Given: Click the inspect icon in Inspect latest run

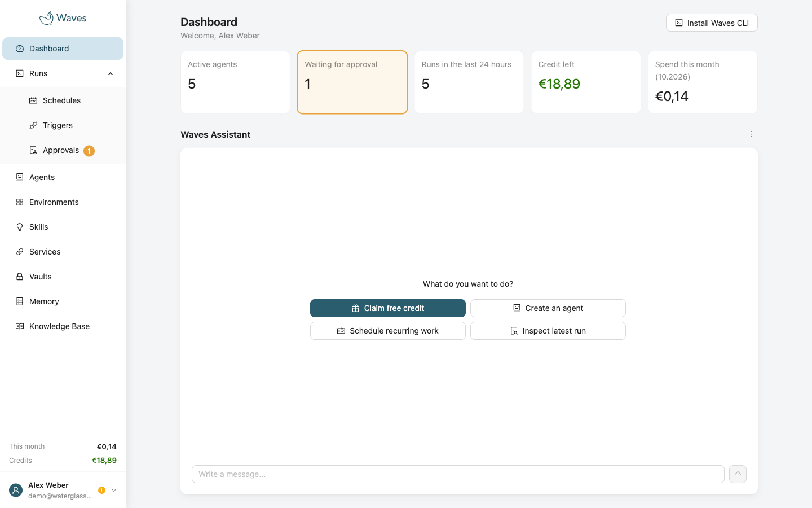Looking at the screenshot, I should click(514, 331).
